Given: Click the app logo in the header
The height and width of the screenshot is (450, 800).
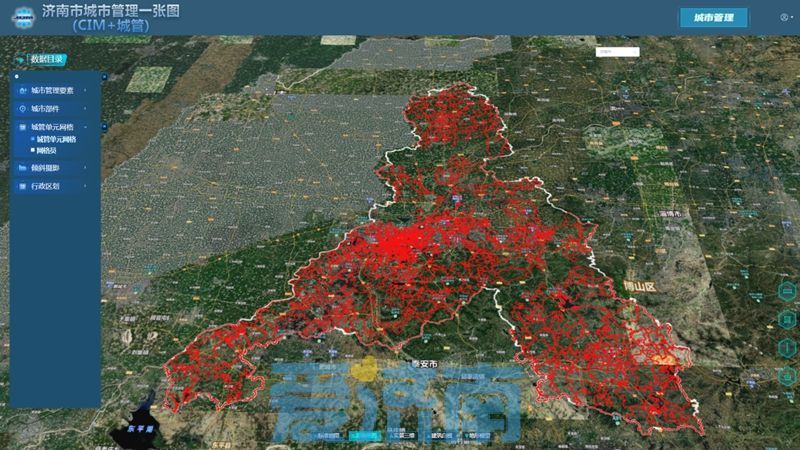Looking at the screenshot, I should (x=21, y=18).
